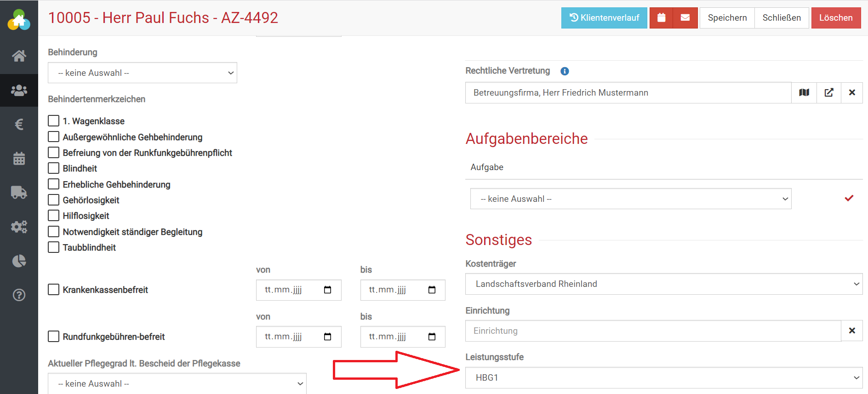Tick the Krankenkassenbefreit checkbox
The width and height of the screenshot is (868, 394).
pyautogui.click(x=54, y=290)
